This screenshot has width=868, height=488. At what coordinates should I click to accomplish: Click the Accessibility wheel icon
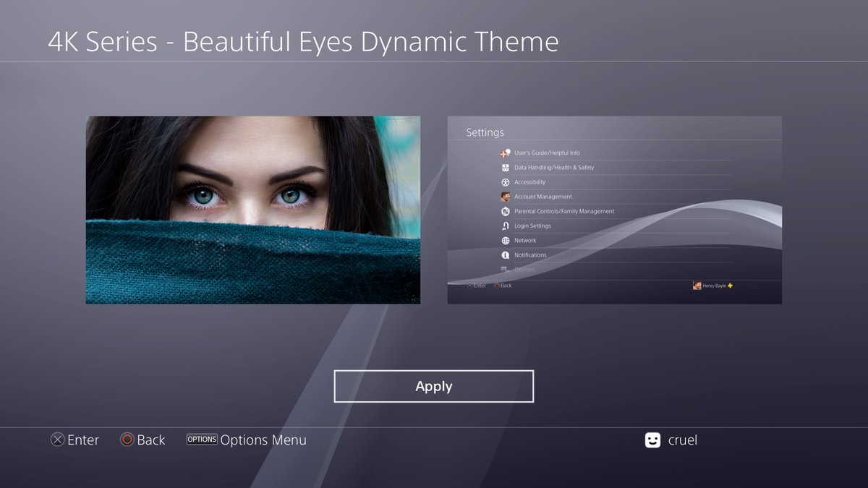click(504, 181)
